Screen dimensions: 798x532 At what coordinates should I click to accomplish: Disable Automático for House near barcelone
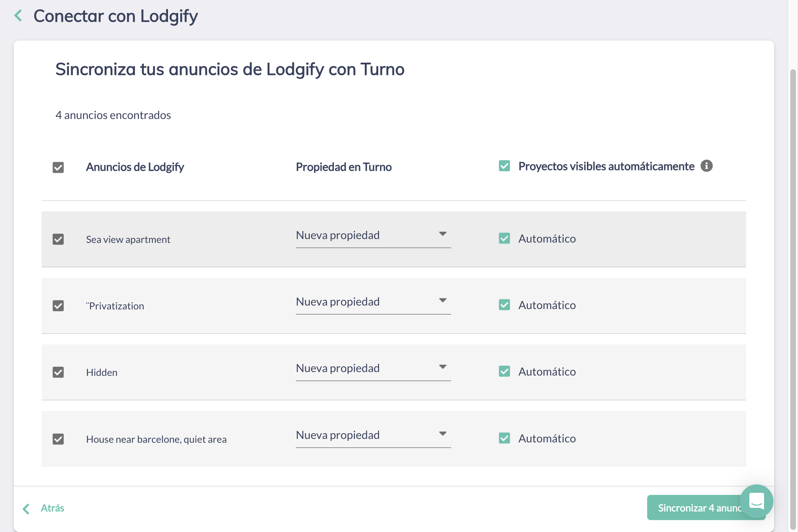(504, 438)
